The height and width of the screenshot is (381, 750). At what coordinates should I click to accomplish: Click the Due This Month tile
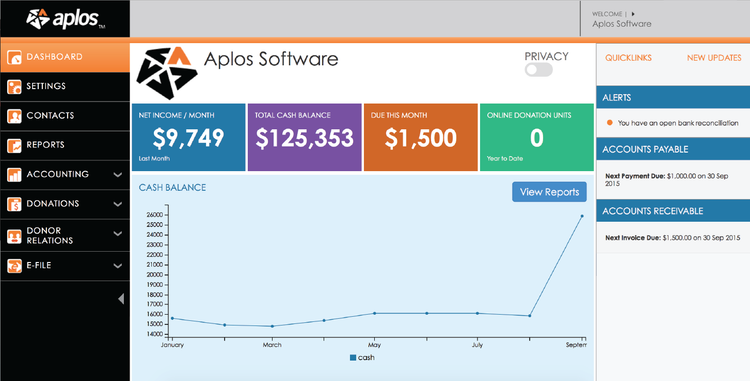[x=420, y=137]
